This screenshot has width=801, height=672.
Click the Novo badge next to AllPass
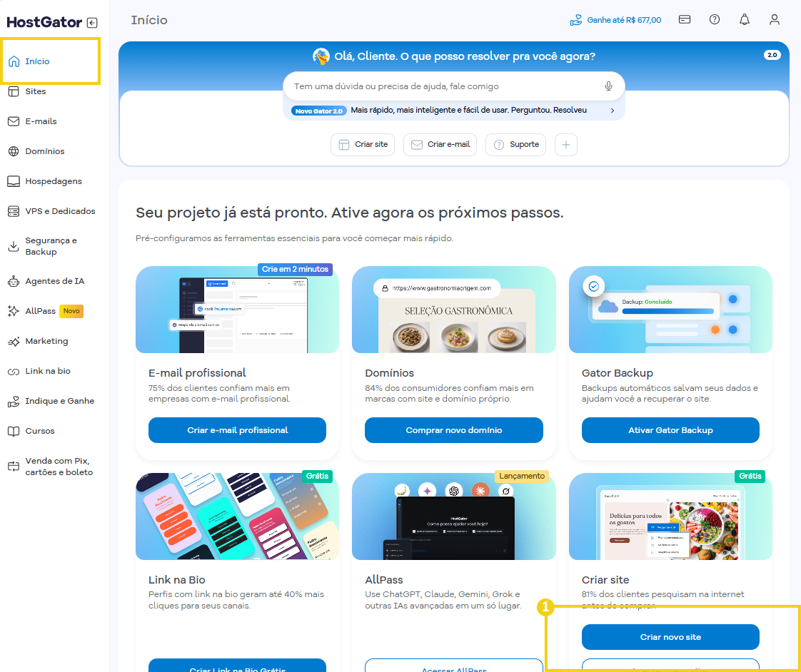point(71,311)
